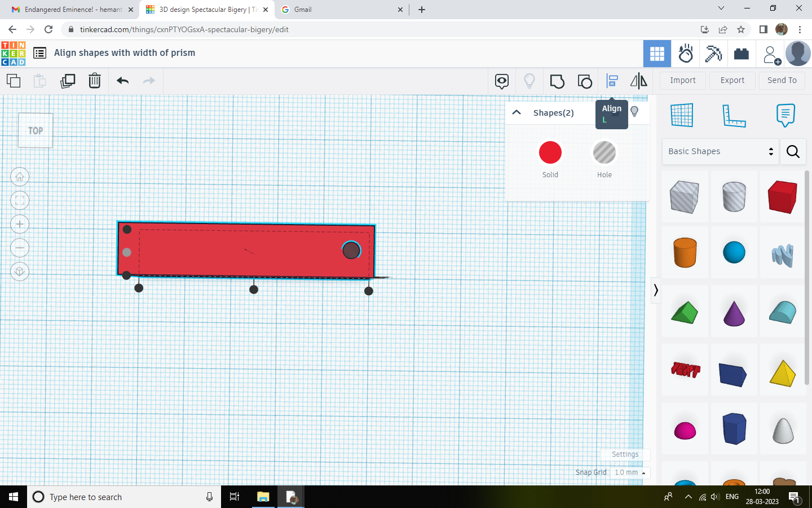Viewport: 812px width, 508px height.
Task: Drop a new Workplane
Action: pyautogui.click(x=682, y=115)
